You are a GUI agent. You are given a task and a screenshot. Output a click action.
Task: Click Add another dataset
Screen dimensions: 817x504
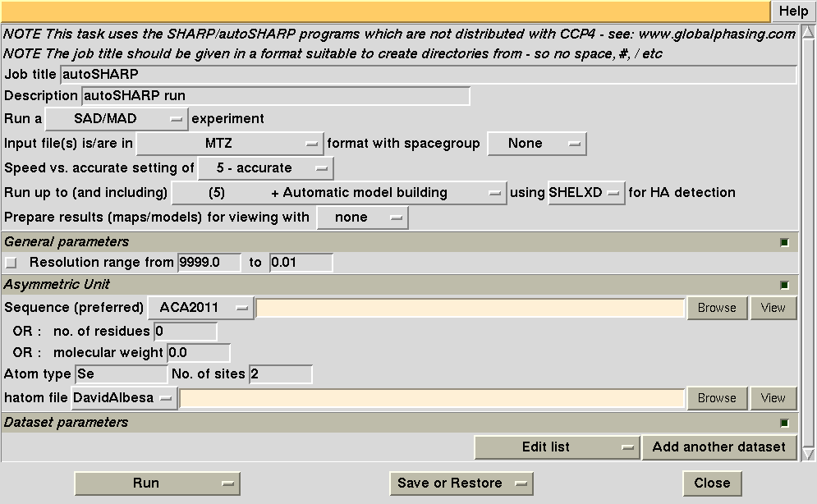coord(719,447)
